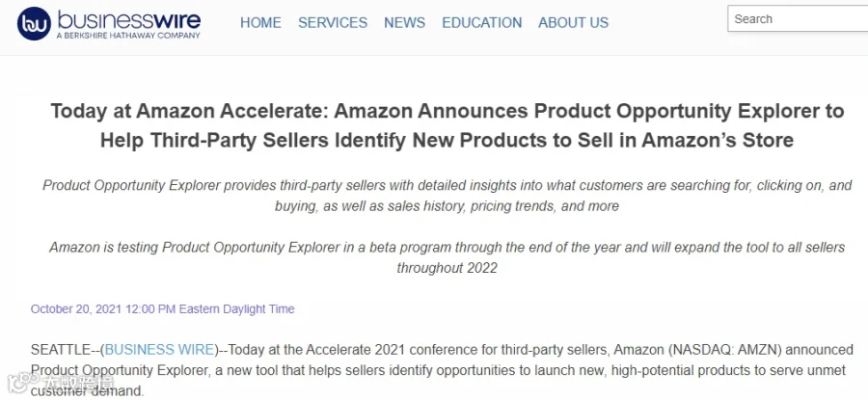Click the italic beta program subheading
868x400 pixels.
pos(448,257)
